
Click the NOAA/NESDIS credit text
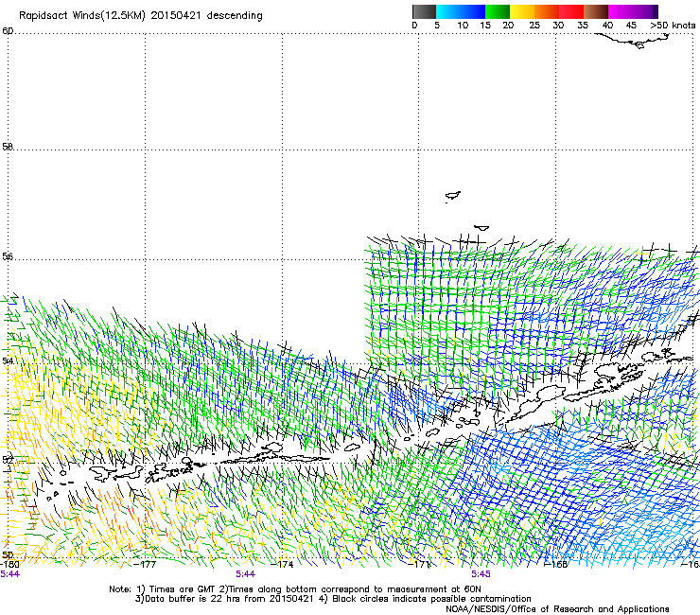557,608
